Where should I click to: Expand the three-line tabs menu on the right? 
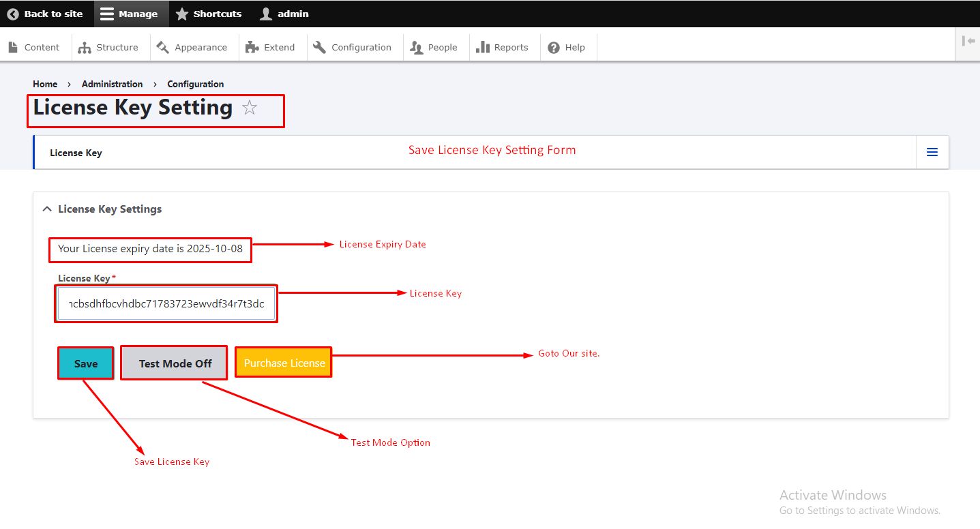(x=932, y=152)
